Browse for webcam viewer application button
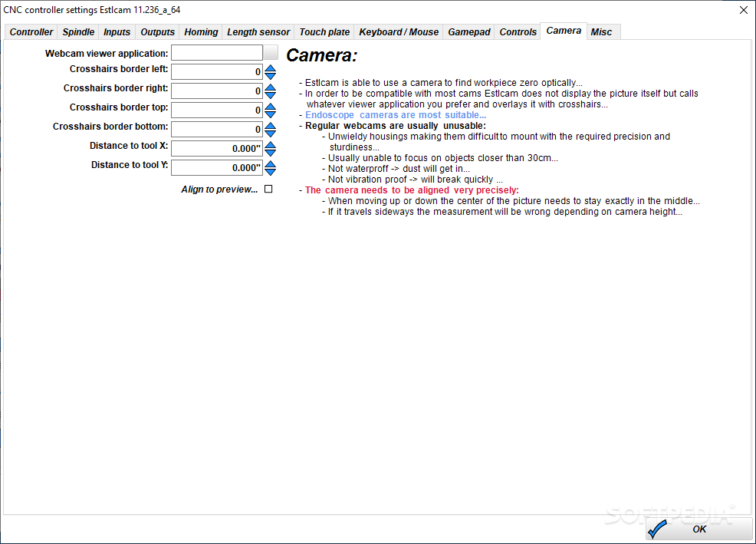 tap(271, 53)
